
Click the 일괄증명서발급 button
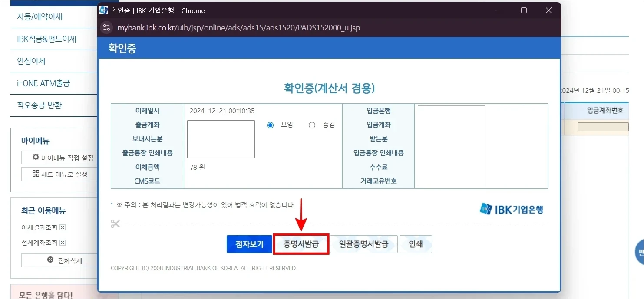click(x=363, y=244)
